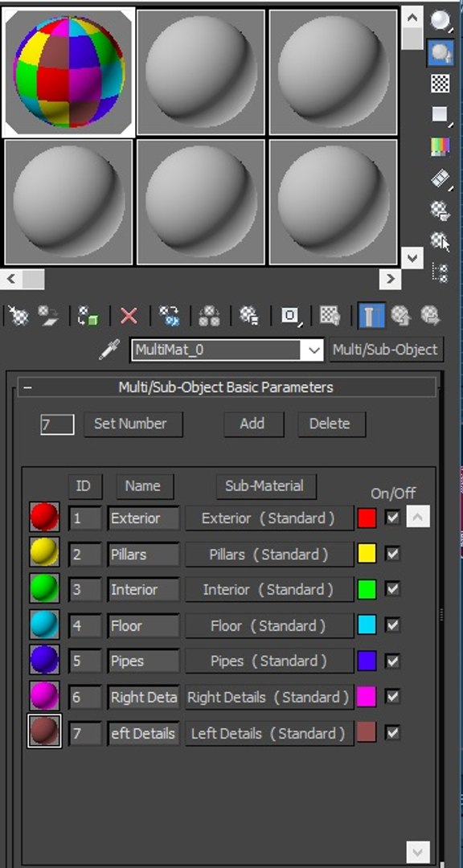Click the checkered Background icon

440,84
